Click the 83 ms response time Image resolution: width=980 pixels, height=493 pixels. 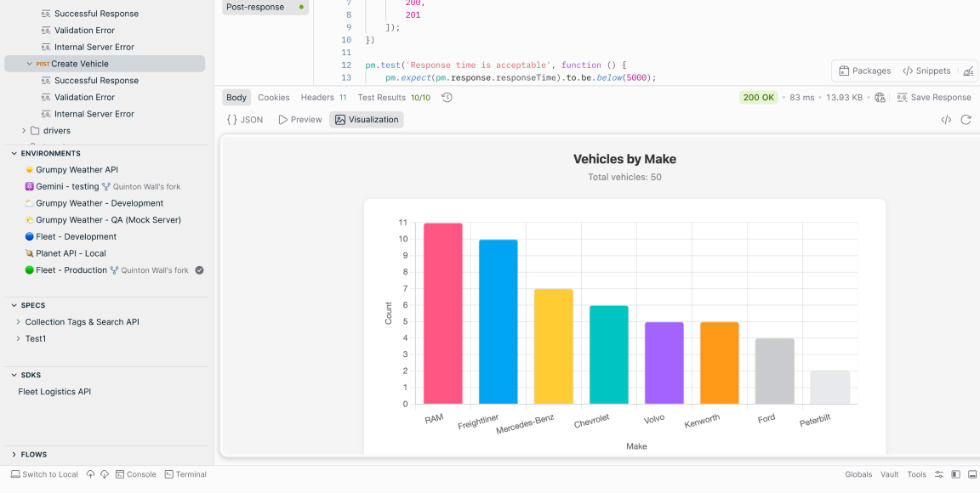pyautogui.click(x=802, y=98)
